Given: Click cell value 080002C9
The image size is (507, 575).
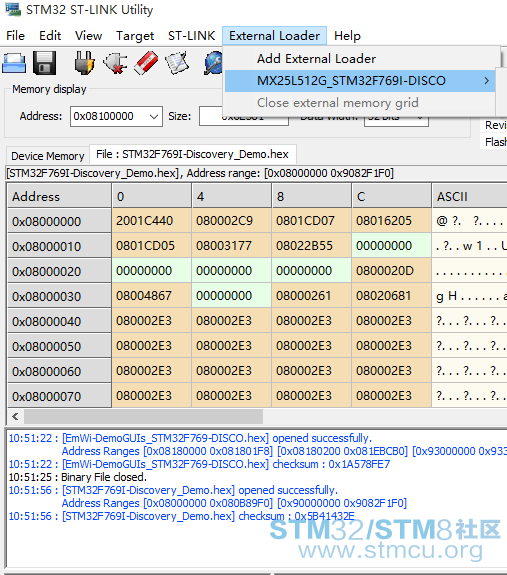Looking at the screenshot, I should click(x=232, y=221).
